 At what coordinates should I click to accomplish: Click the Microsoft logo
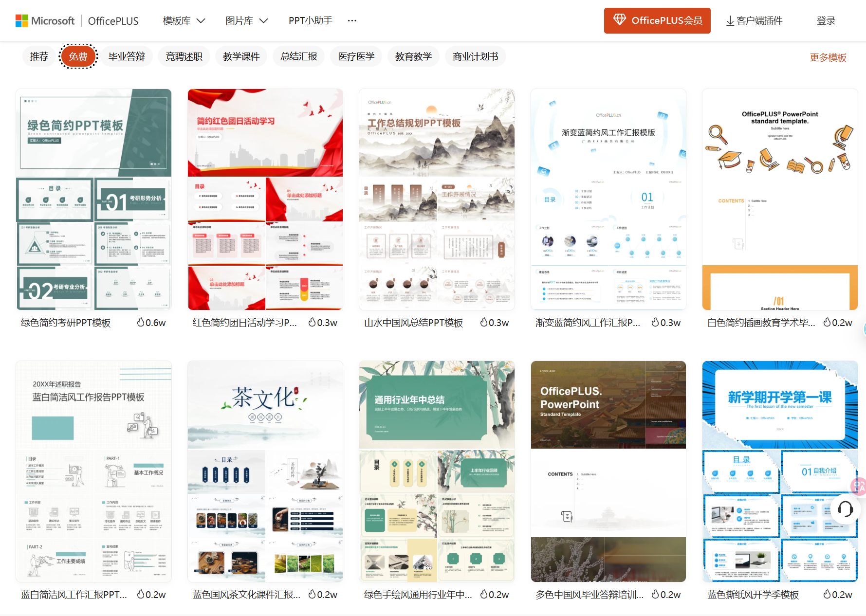[x=45, y=20]
